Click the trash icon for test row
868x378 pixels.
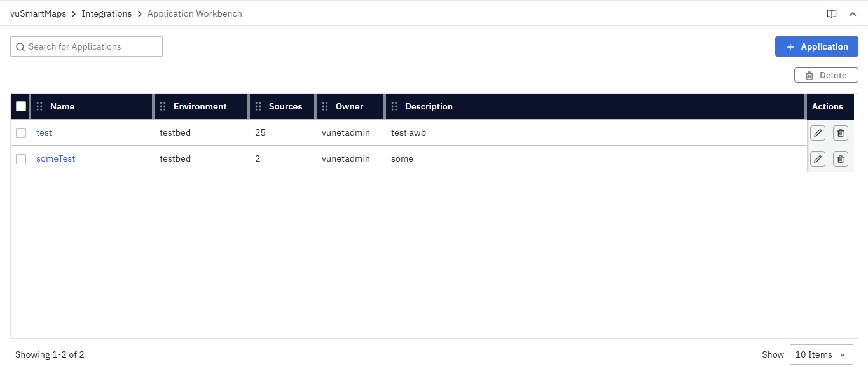pyautogui.click(x=840, y=133)
